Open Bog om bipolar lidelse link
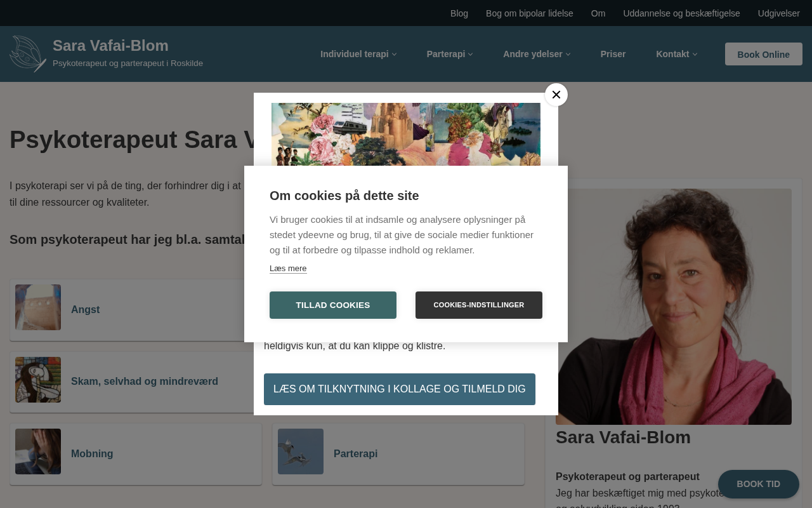The image size is (812, 508). pos(530,13)
